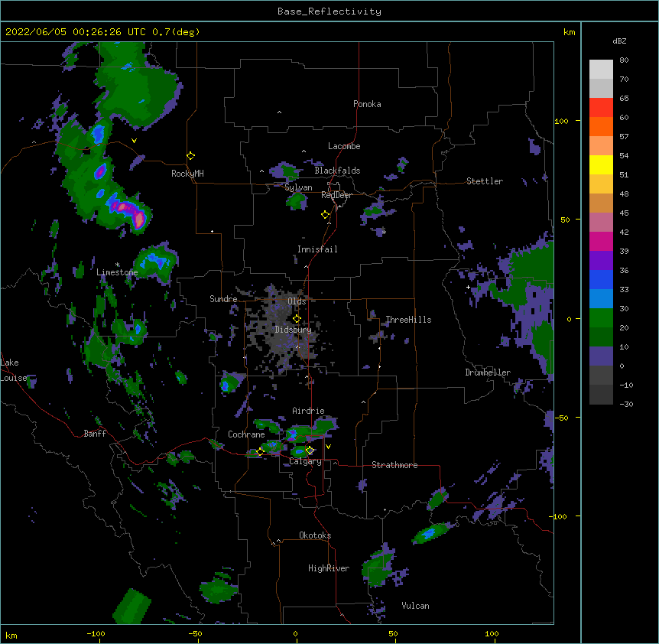Click the asterisk marker above Limestone
This screenshot has width=659, height=644.
[118, 265]
